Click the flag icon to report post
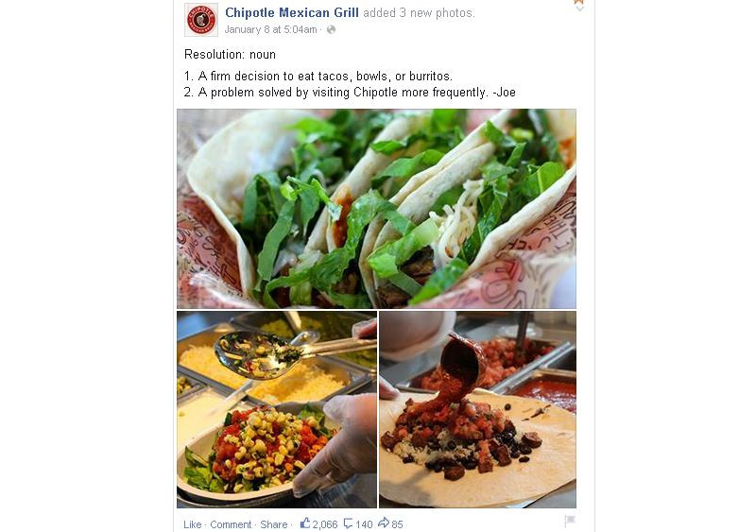Viewport: 756px width, 532px height. 570,520
